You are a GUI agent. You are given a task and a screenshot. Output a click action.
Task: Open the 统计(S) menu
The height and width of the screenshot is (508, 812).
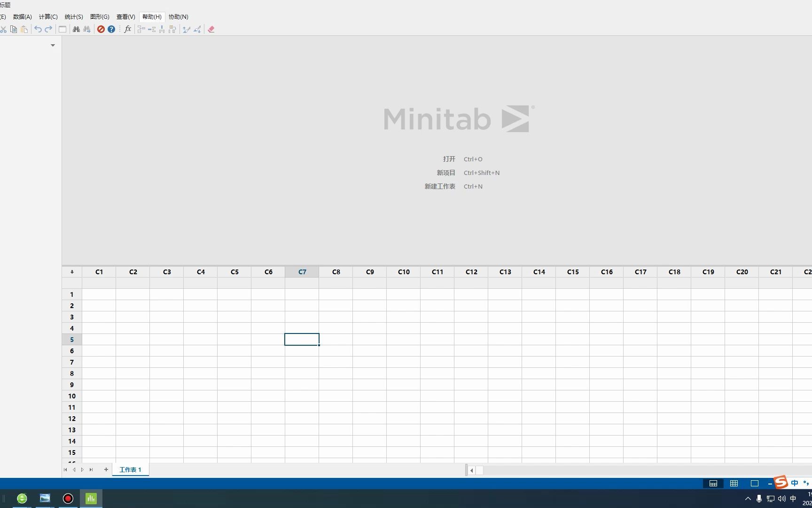tap(73, 16)
